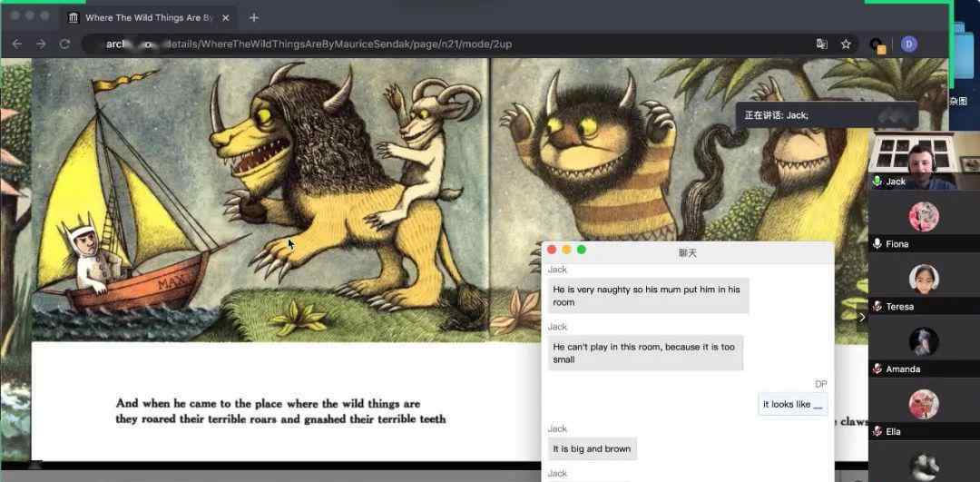Click the story line 'they roared their terrible roars'
The image size is (980, 482).
[280, 418]
